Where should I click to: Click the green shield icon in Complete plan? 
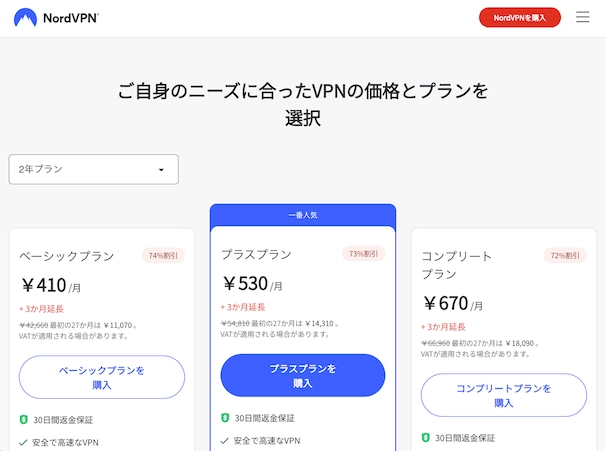pyautogui.click(x=425, y=437)
